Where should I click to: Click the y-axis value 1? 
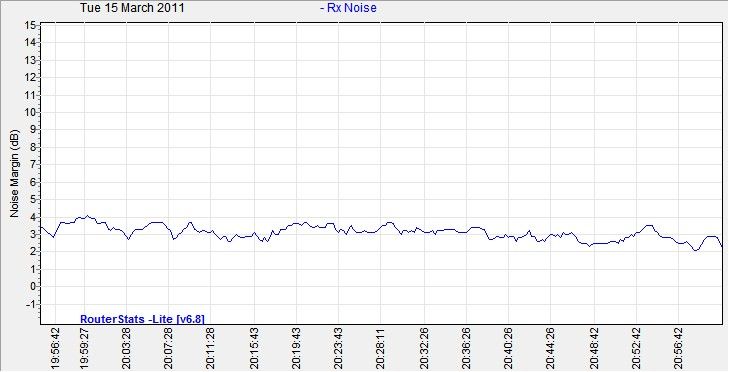point(33,269)
